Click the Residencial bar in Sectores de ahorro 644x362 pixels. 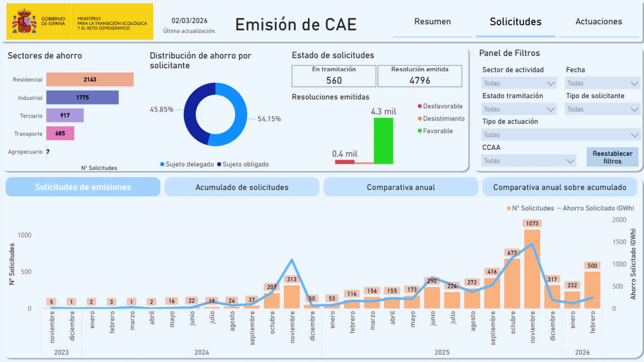[90, 80]
